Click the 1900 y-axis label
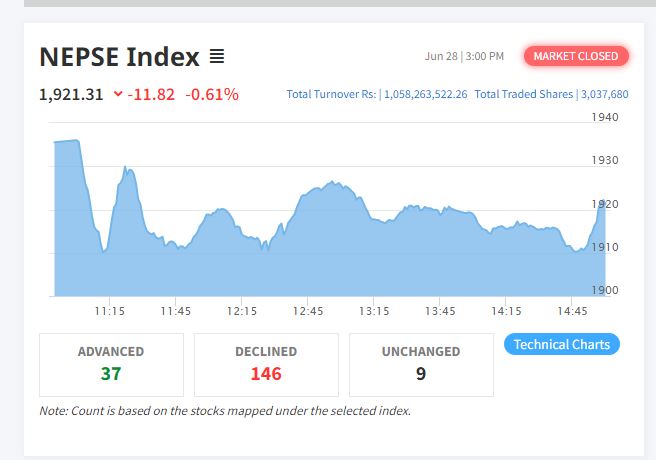This screenshot has width=656, height=460. [x=605, y=290]
